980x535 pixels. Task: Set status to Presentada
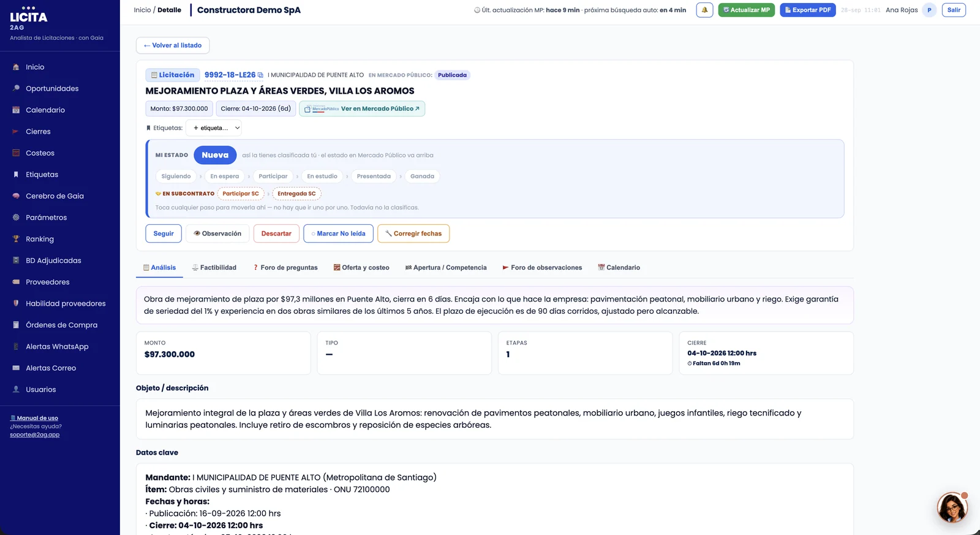point(374,176)
